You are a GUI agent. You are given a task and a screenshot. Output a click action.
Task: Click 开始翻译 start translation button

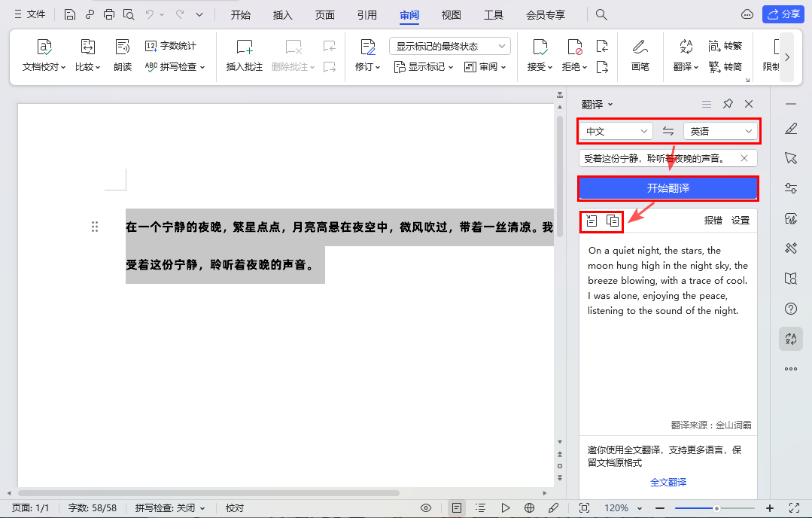click(x=668, y=188)
